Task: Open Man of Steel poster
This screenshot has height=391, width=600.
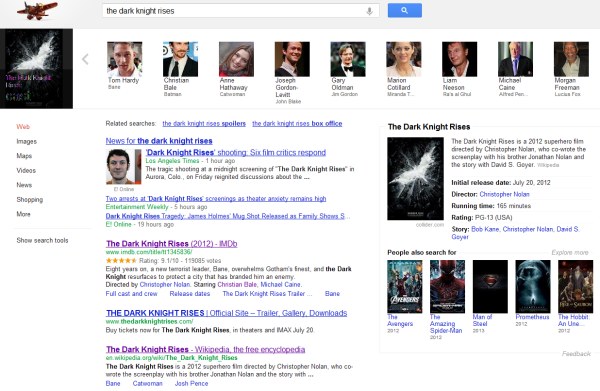Action: 490,287
